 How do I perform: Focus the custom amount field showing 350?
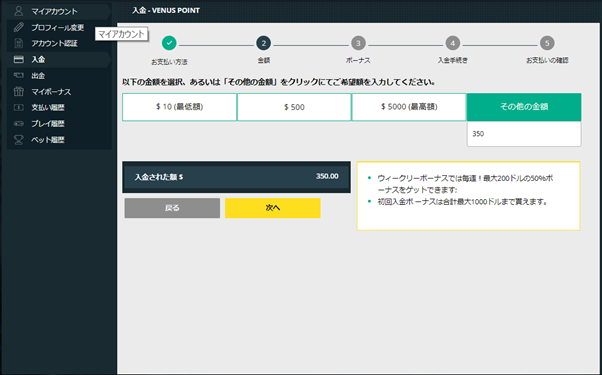524,134
